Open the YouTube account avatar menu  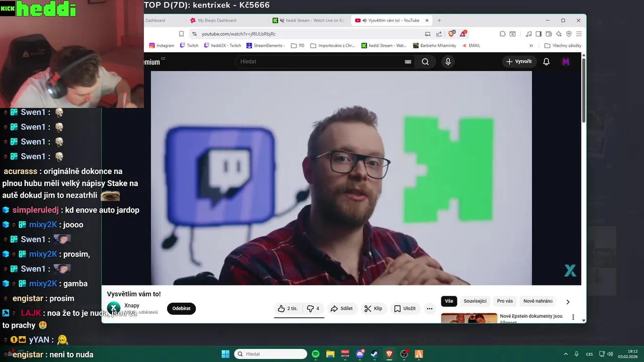[x=566, y=61]
